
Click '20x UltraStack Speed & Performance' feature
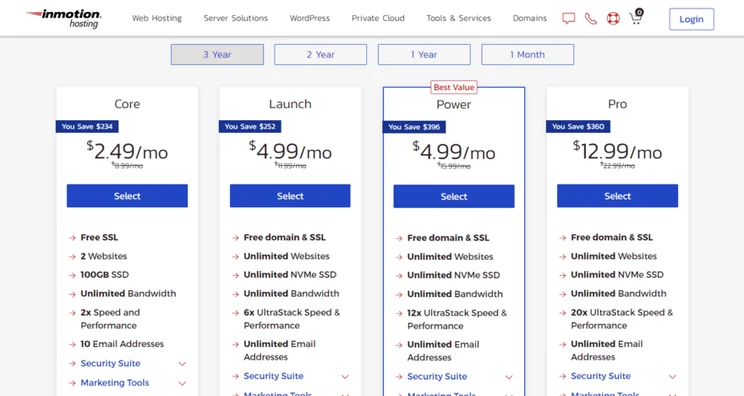(622, 319)
